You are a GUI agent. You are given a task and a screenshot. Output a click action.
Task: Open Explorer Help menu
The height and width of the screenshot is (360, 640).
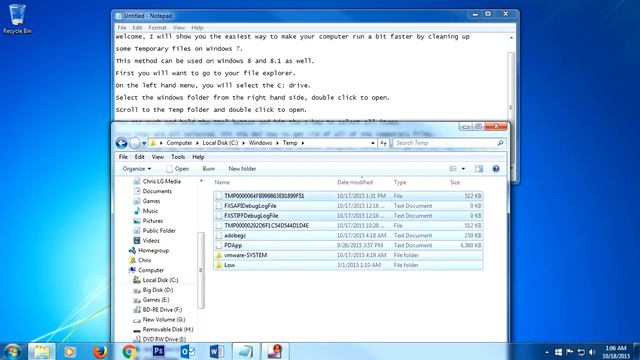pos(198,157)
